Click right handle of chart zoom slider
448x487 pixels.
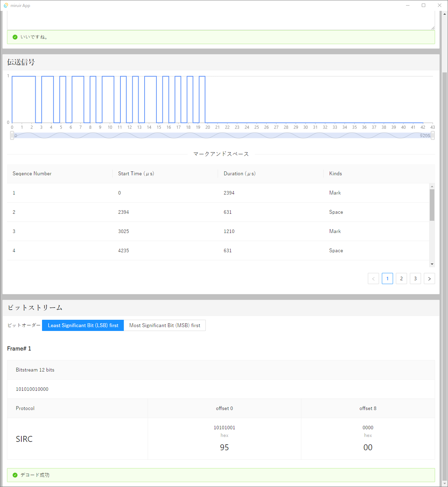(x=433, y=135)
